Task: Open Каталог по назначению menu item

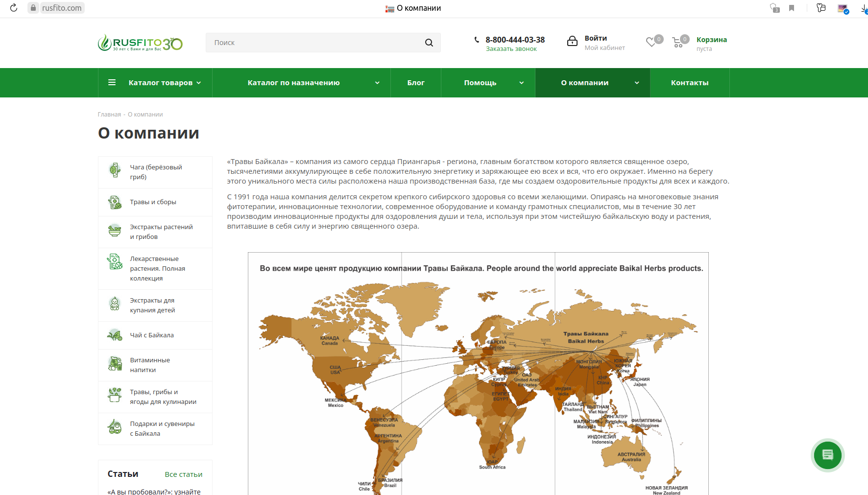Action: coord(293,83)
